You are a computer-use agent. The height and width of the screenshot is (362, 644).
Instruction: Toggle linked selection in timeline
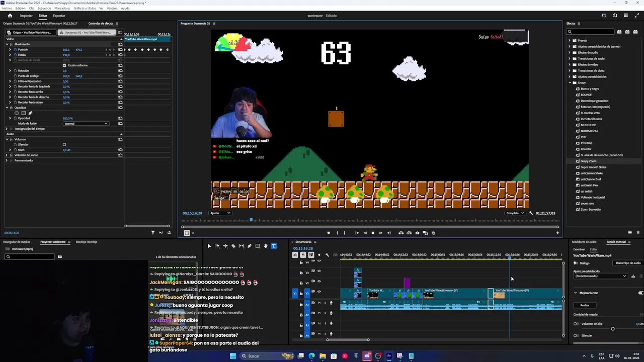pyautogui.click(x=311, y=255)
